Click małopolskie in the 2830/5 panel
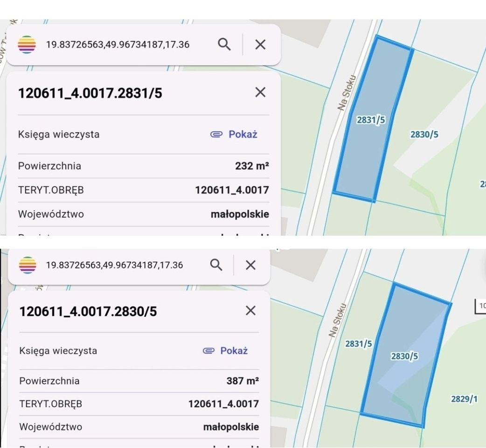The width and height of the screenshot is (486, 448). pyautogui.click(x=231, y=427)
